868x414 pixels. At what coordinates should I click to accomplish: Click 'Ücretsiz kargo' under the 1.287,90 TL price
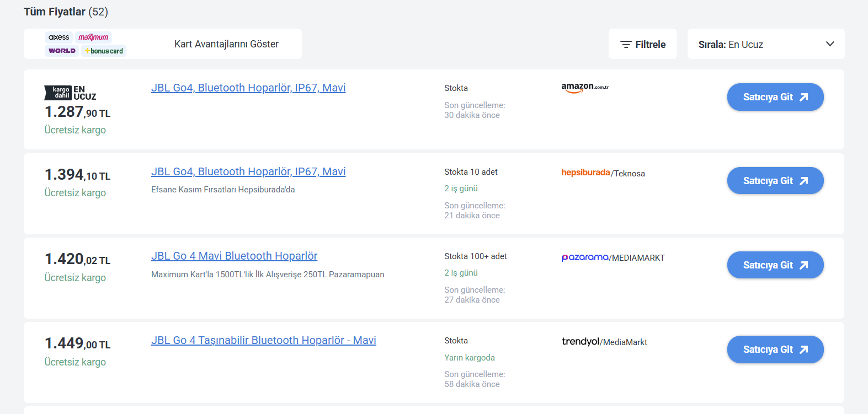tap(75, 130)
